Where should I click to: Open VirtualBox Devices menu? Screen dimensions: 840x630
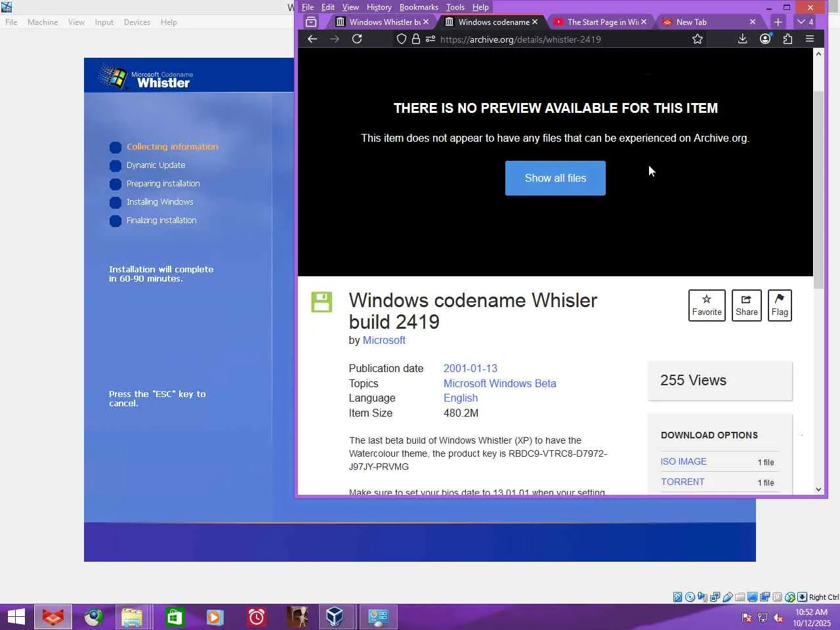click(136, 22)
